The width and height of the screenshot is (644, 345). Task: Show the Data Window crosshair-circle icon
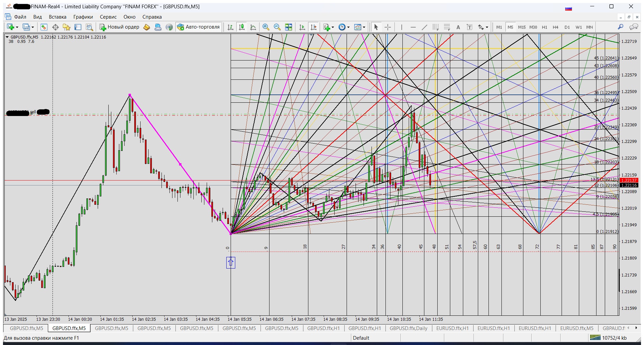[55, 27]
